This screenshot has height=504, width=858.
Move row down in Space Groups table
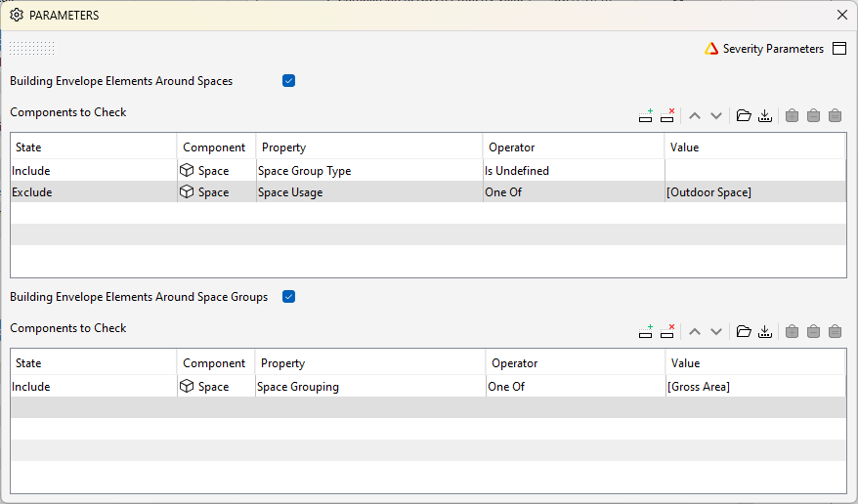[716, 332]
